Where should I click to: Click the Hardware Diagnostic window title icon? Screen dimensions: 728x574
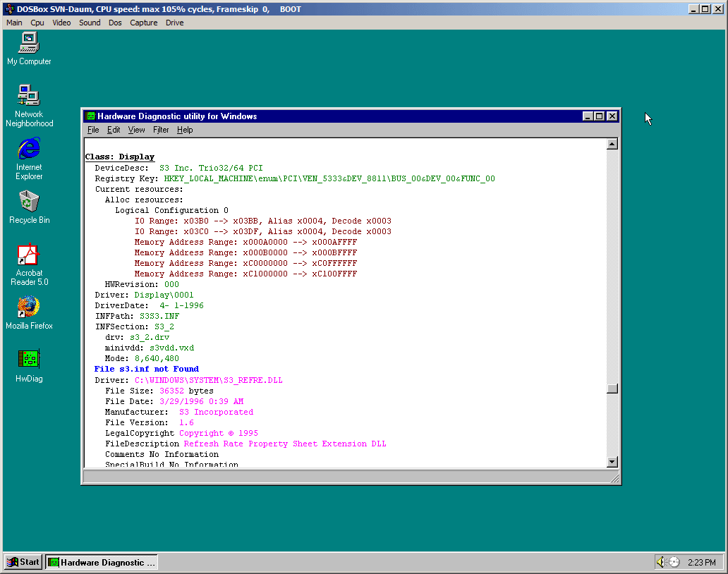click(x=90, y=116)
